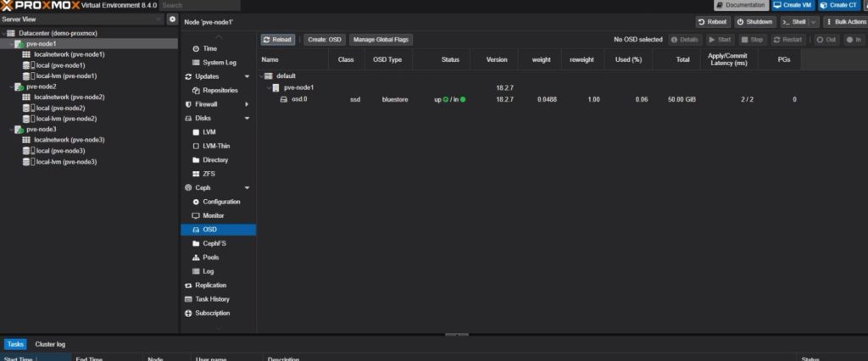Click localnetwork (pve-node2) icon

coord(26,97)
